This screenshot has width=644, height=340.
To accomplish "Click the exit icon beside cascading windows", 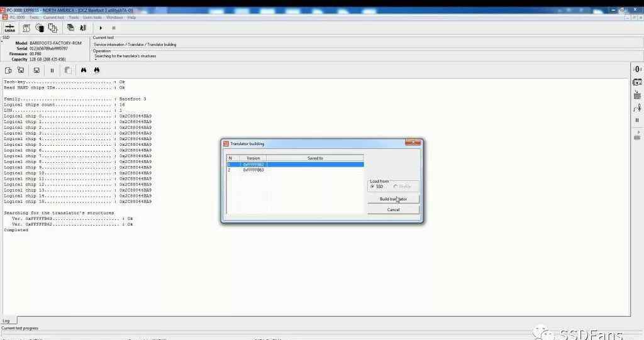I will pos(83,28).
